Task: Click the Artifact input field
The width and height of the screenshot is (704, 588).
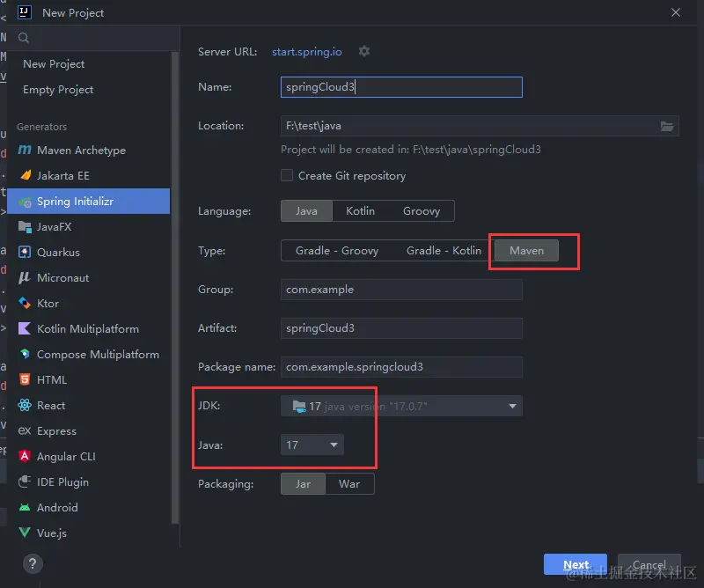Action: pyautogui.click(x=401, y=328)
